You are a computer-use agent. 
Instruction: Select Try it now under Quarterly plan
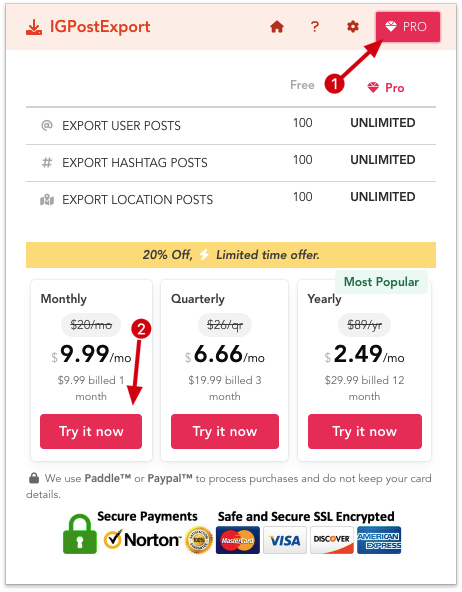coord(225,432)
